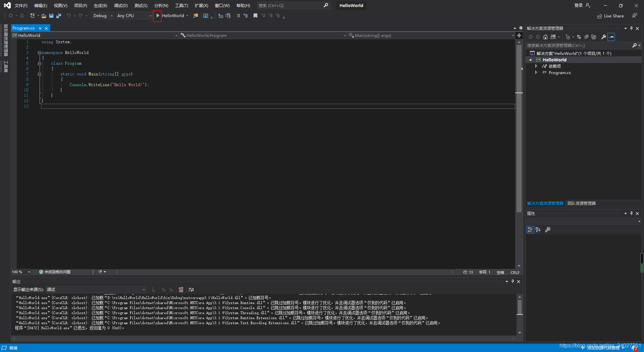
Task: Close the Program.cs tab
Action: [46, 28]
